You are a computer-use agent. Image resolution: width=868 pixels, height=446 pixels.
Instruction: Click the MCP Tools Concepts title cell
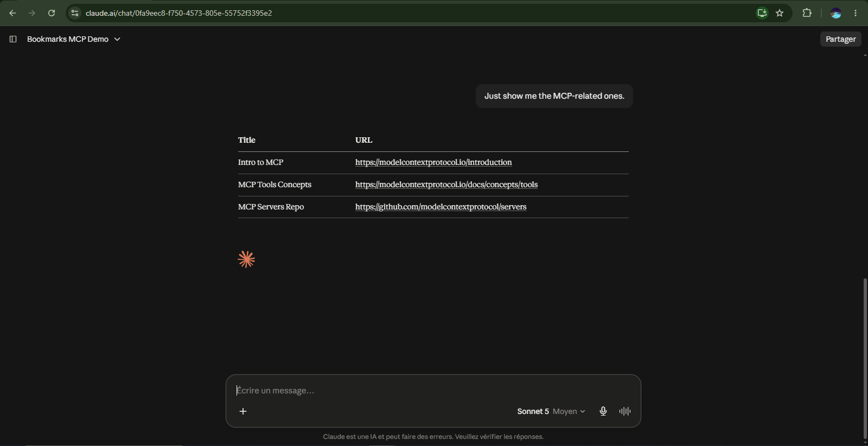[275, 184]
